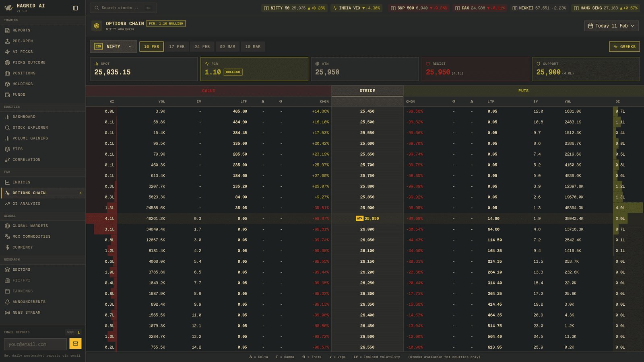Toggle the Greeks display
Screen dimensions: 644x362
tap(624, 47)
